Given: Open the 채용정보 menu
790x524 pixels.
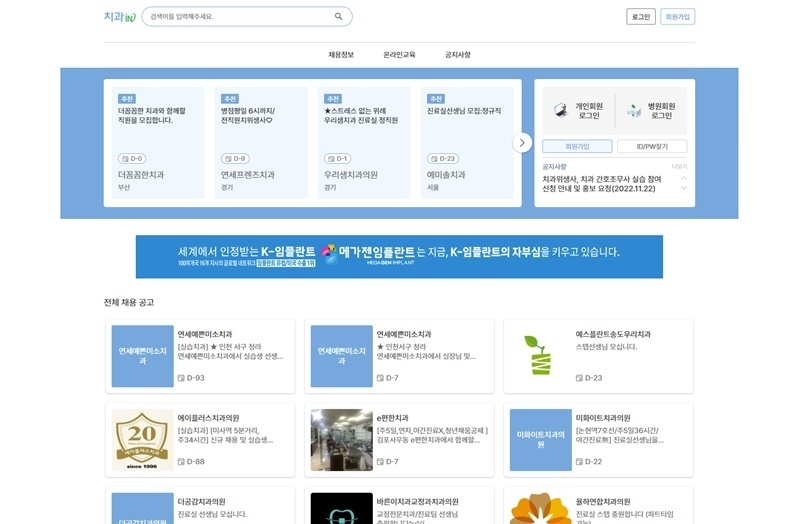Looking at the screenshot, I should [x=341, y=54].
